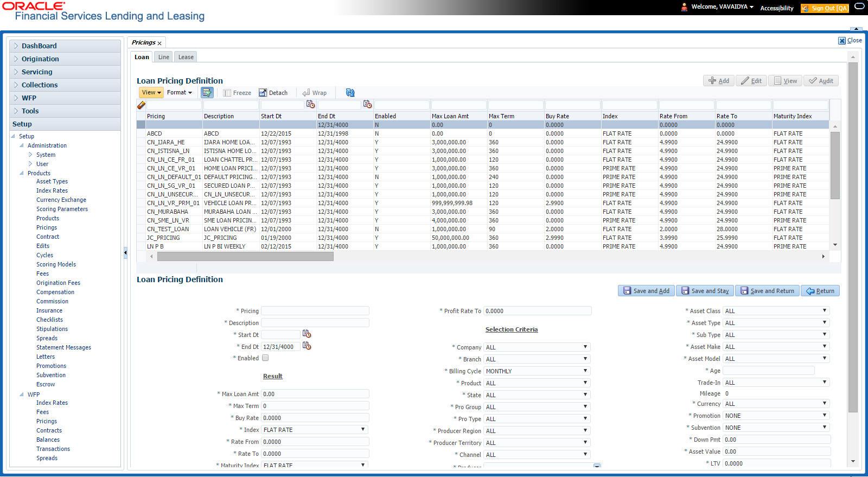Click the Save and Return button
This screenshot has height=477, width=868.
point(767,291)
